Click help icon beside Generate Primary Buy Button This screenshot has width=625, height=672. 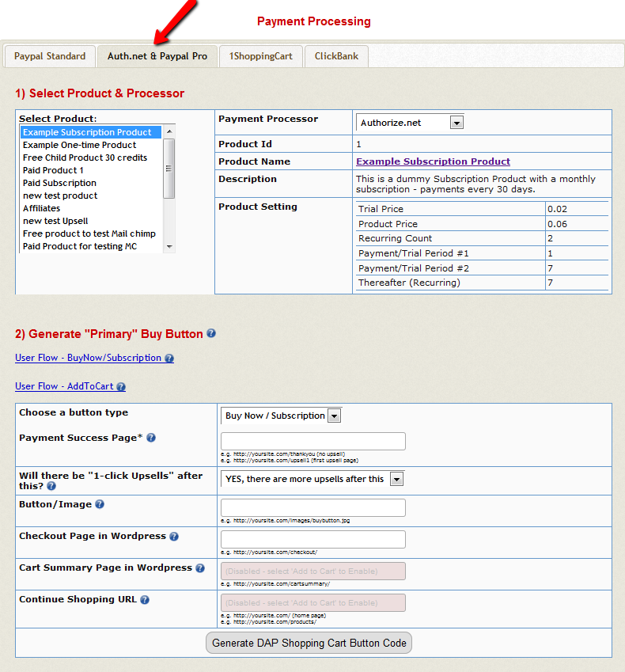coord(211,334)
